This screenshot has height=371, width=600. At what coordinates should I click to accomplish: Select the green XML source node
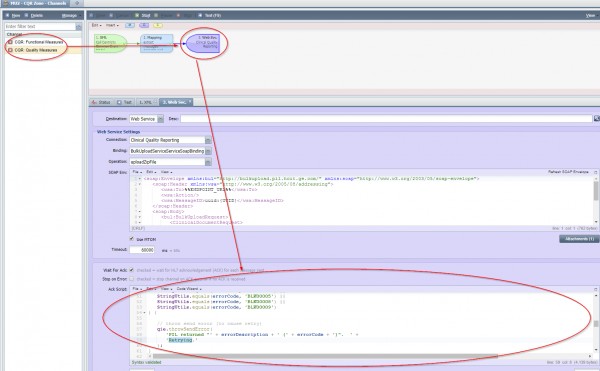[111, 43]
